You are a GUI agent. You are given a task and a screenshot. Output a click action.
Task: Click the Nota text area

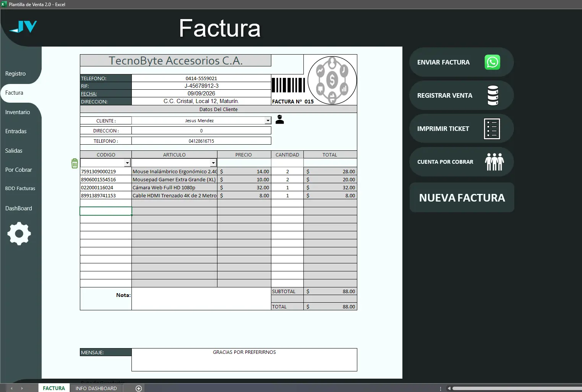201,298
